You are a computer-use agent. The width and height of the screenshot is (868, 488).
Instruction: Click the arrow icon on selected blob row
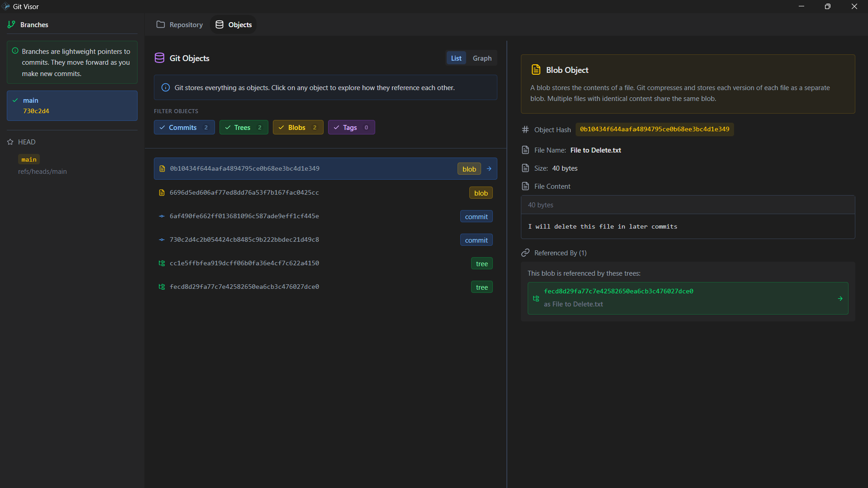[489, 169]
